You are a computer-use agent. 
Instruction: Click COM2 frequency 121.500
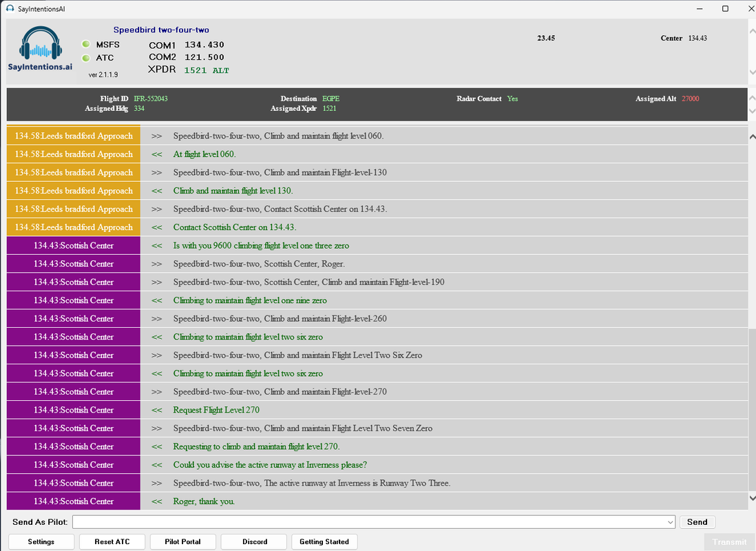204,57
